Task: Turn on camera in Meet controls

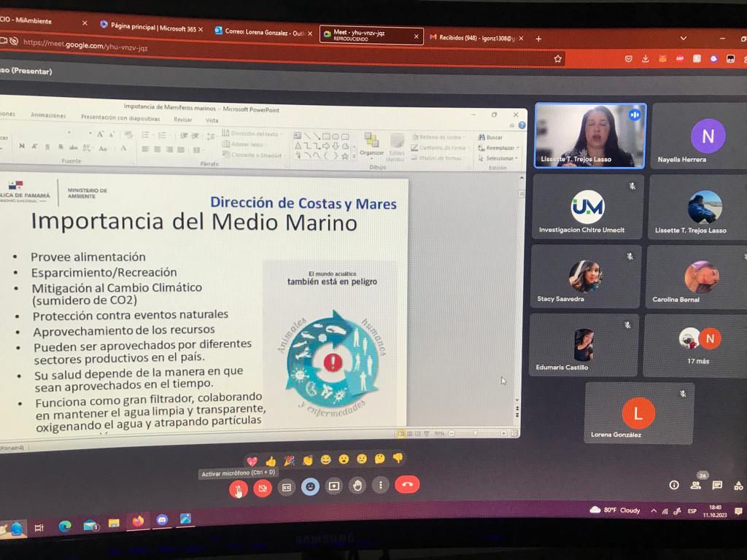Action: pyautogui.click(x=263, y=489)
